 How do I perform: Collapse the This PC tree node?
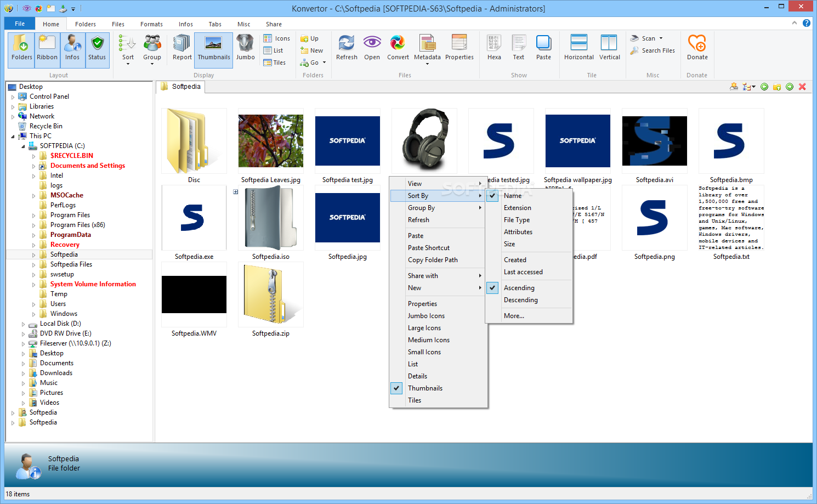[13, 137]
